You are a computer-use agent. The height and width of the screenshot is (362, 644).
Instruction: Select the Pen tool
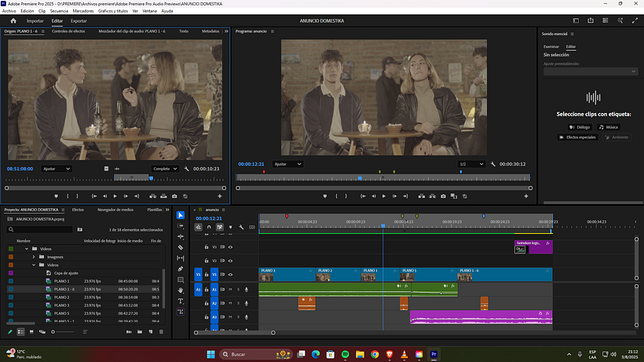pos(181,269)
